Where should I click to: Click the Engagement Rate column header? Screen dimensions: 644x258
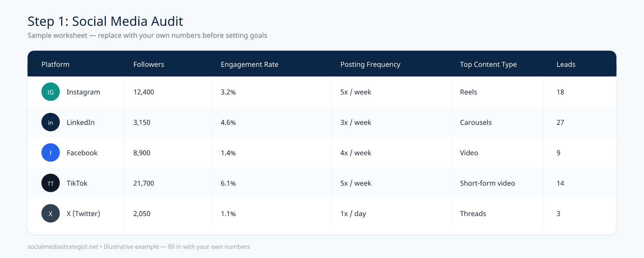[250, 64]
